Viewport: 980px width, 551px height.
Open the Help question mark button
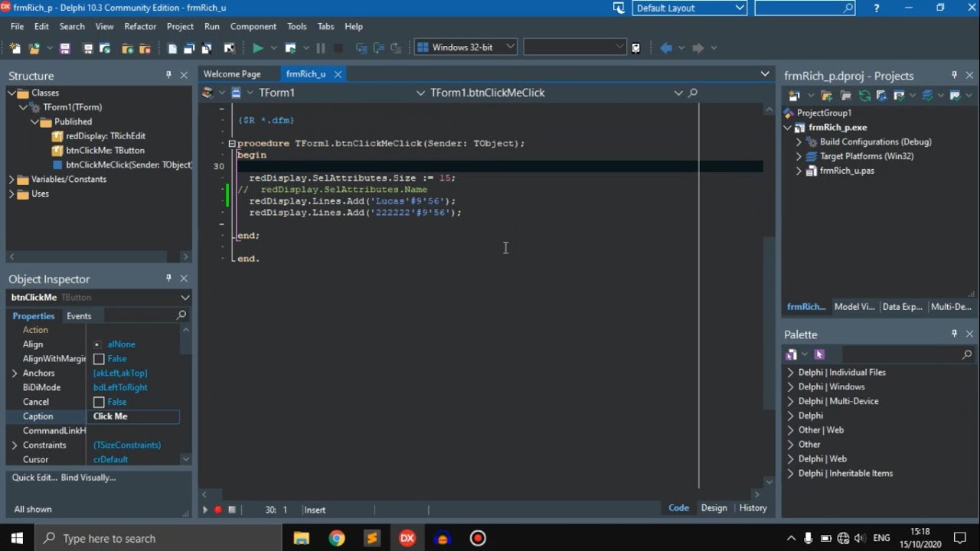pos(877,8)
